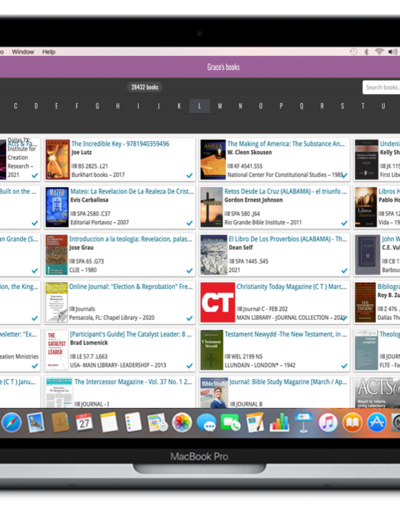Open Journal: Bible Study Magazine title
Screen dimensions: 400x516
click(x=288, y=382)
